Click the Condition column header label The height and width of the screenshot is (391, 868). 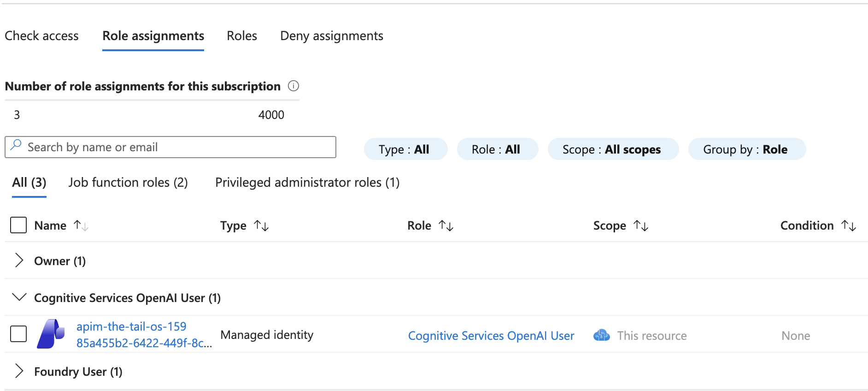pyautogui.click(x=807, y=225)
